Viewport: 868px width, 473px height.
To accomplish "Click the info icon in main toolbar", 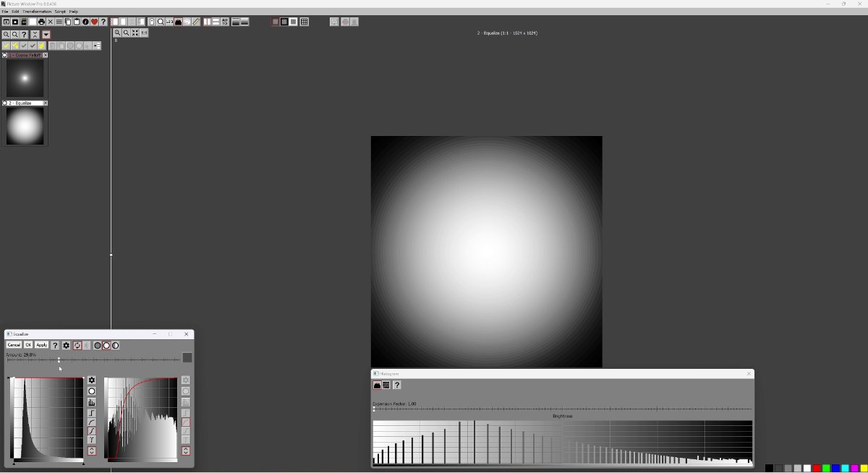I will 85,22.
